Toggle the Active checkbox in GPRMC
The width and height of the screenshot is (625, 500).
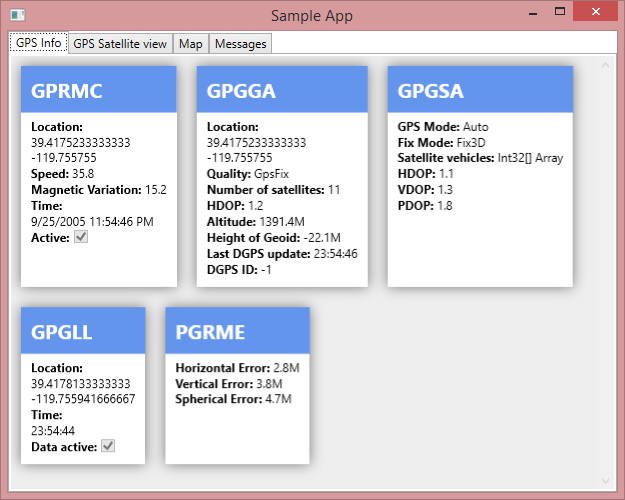click(81, 237)
